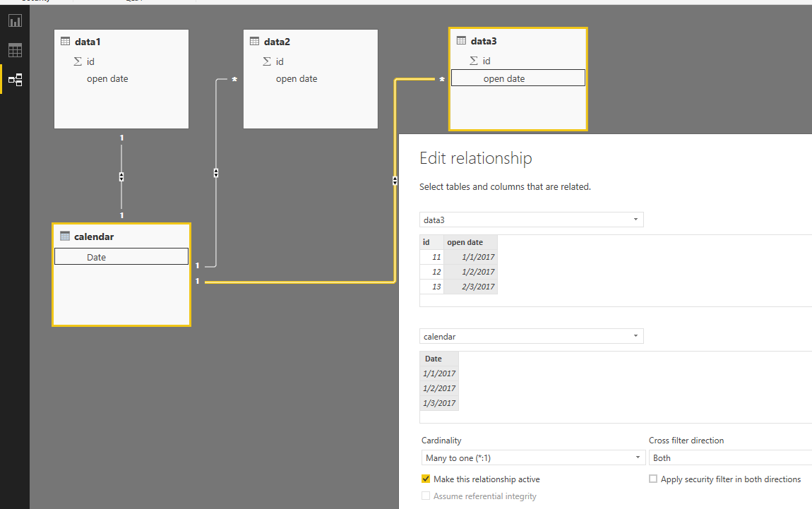
Task: Select Relationships view icon in sidebar
Action: click(x=15, y=80)
